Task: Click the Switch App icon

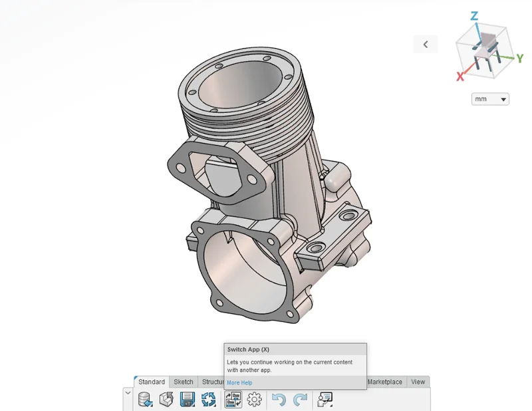Action: tap(233, 399)
